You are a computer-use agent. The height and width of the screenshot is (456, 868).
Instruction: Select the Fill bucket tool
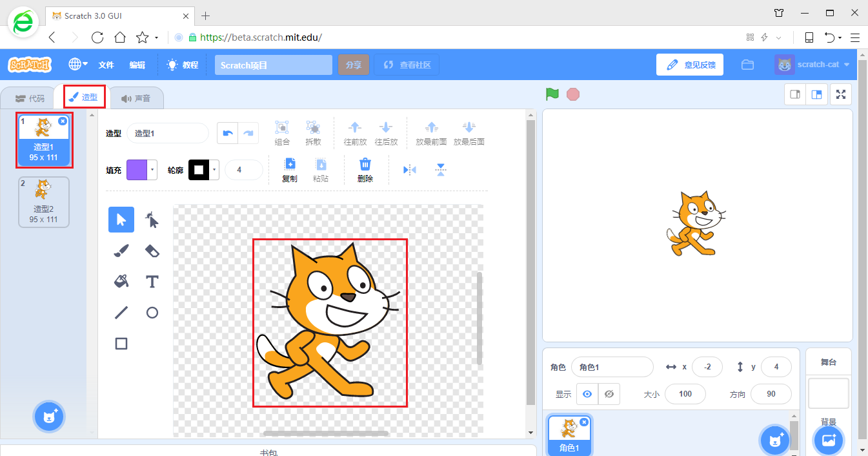[x=121, y=282]
